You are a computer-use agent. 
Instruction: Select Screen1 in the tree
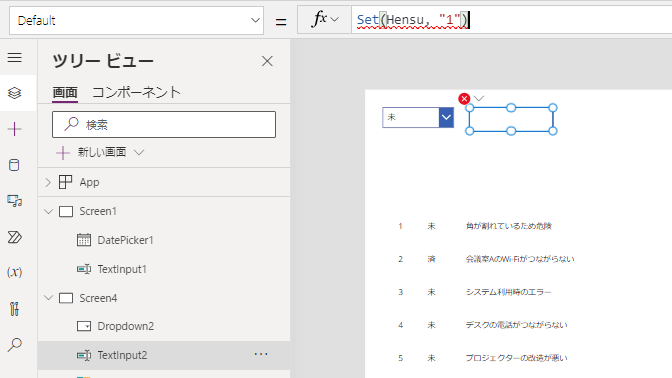(98, 211)
